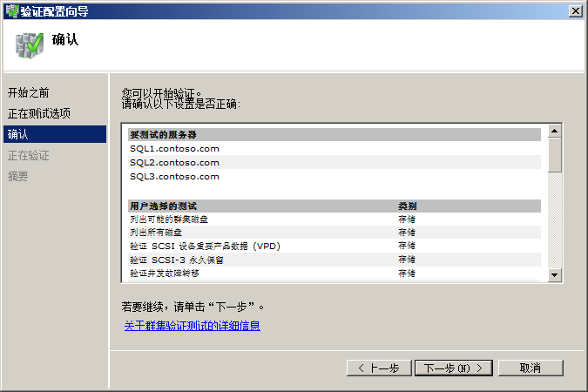The image size is (588, 392).
Task: Select the 验证 SCSI 设备重要产品数据 (VPD) row
Action: (335, 246)
